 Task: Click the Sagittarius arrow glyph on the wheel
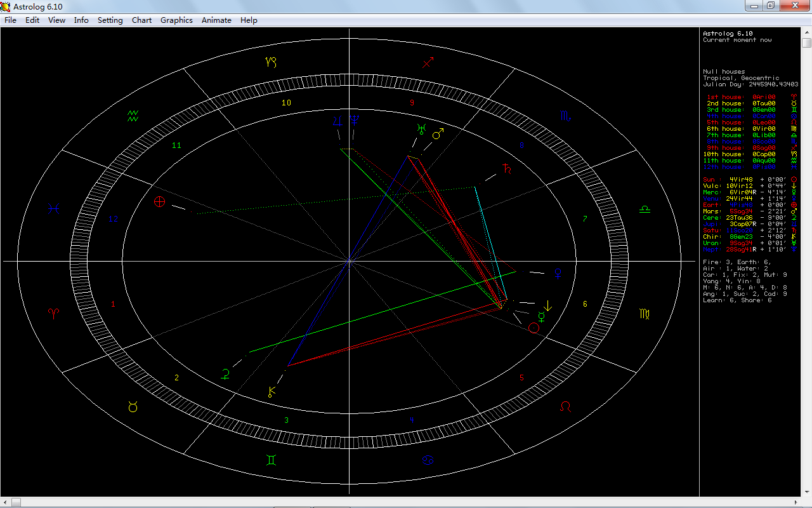coord(428,62)
